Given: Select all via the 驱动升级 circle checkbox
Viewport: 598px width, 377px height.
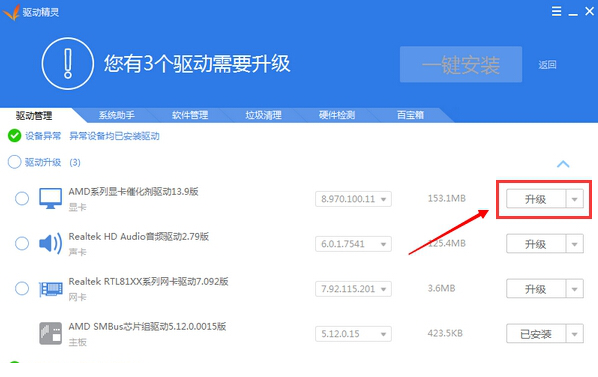Looking at the screenshot, I should coord(14,162).
